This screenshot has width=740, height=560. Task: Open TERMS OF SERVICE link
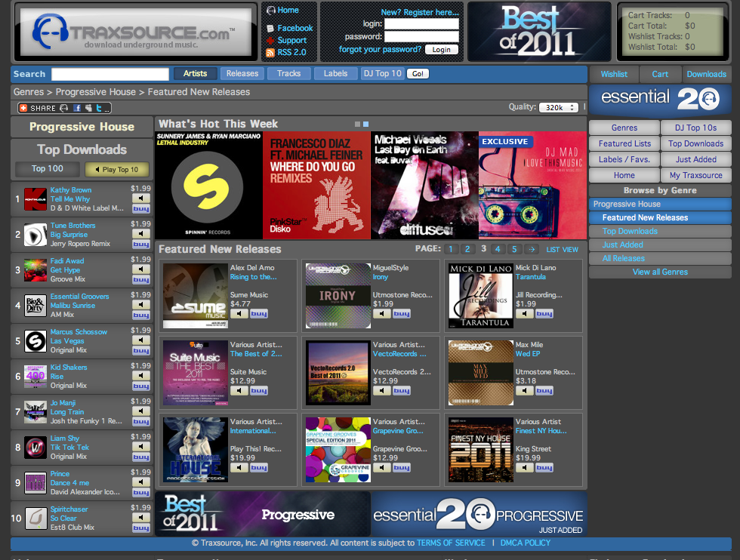451,543
